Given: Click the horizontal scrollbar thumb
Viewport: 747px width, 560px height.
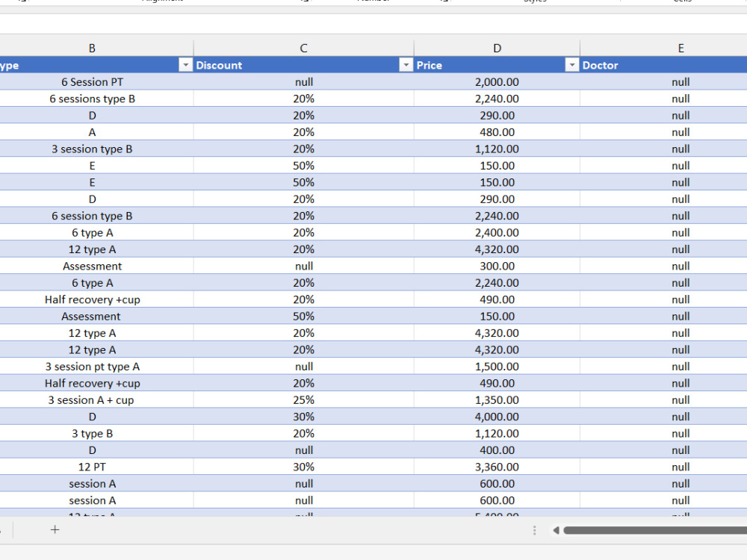Looking at the screenshot, I should coord(655,530).
